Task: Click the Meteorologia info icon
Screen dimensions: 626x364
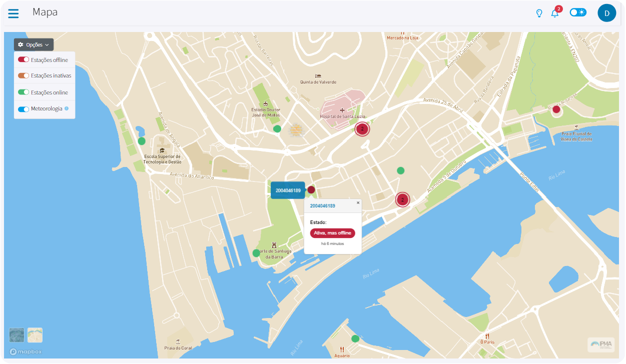Action: click(x=67, y=108)
